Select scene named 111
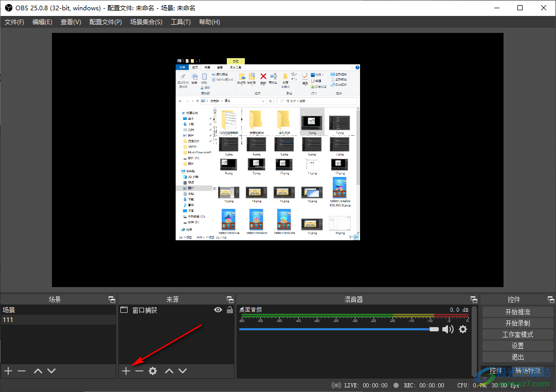 (58, 319)
